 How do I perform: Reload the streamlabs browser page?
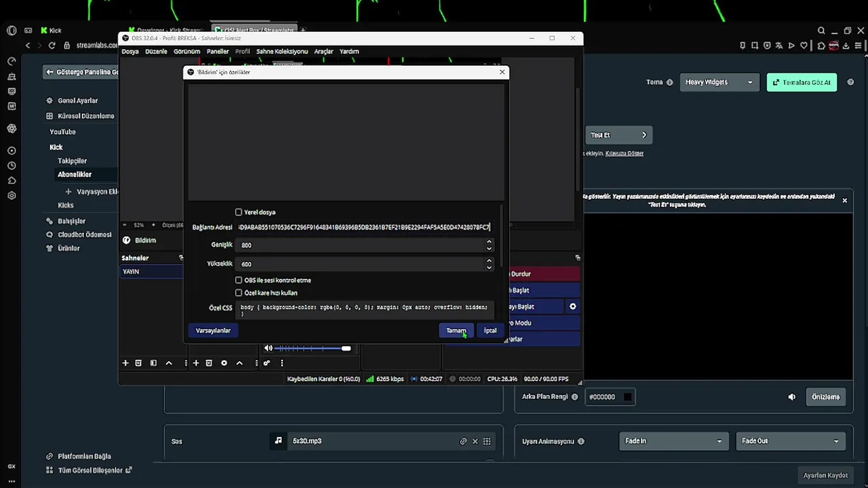[x=52, y=45]
